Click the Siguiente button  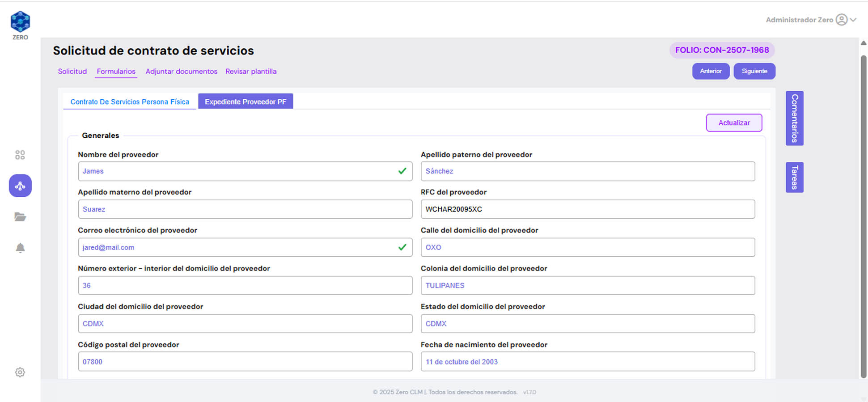(754, 71)
